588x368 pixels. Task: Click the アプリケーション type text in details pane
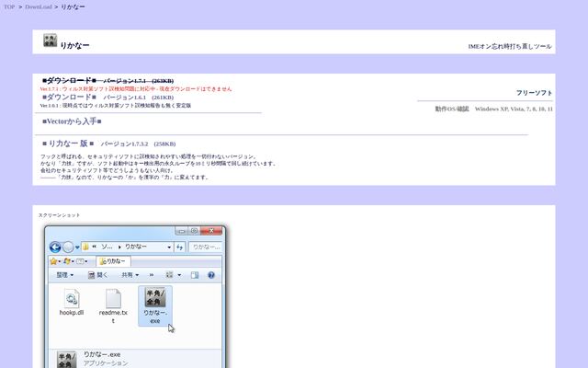[106, 363]
